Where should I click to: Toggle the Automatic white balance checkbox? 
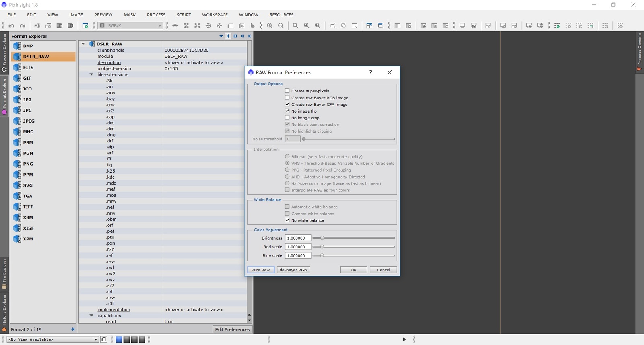287,207
